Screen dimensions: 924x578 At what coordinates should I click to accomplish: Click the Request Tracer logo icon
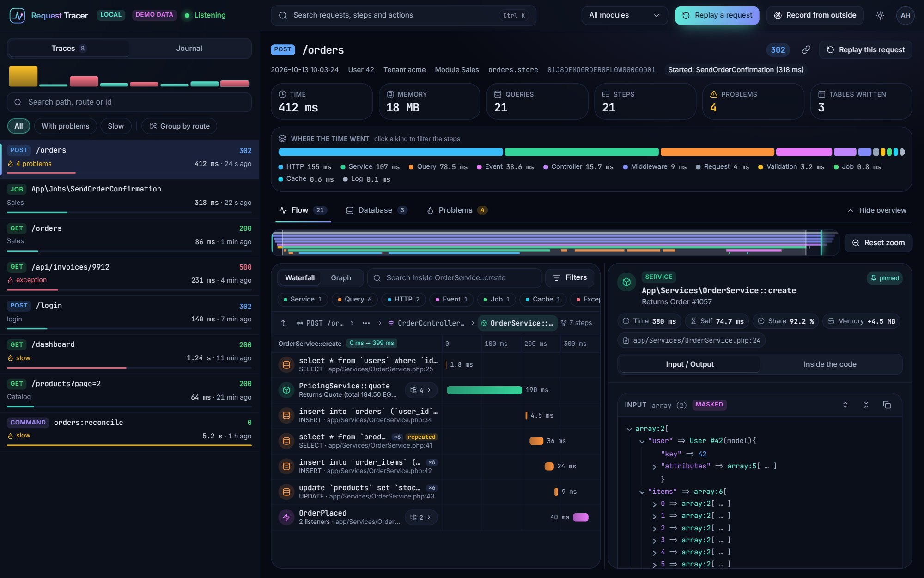(x=17, y=15)
